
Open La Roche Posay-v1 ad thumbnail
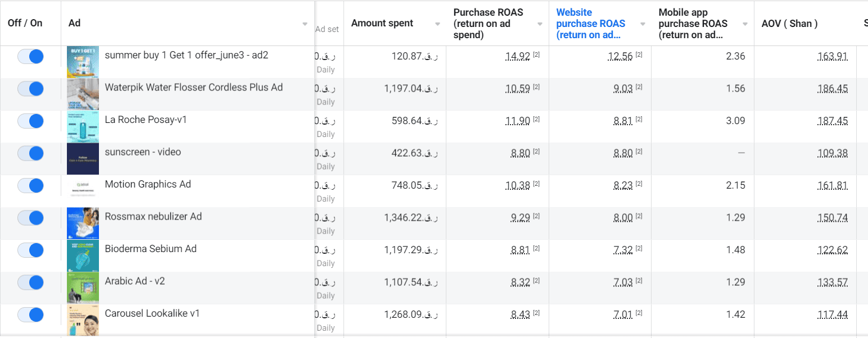tap(83, 126)
